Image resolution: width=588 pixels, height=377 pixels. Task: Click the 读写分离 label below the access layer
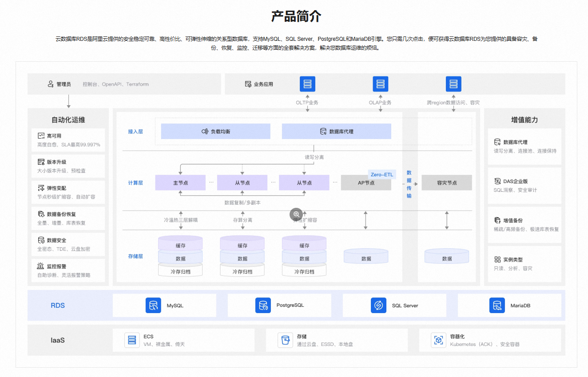314,157
